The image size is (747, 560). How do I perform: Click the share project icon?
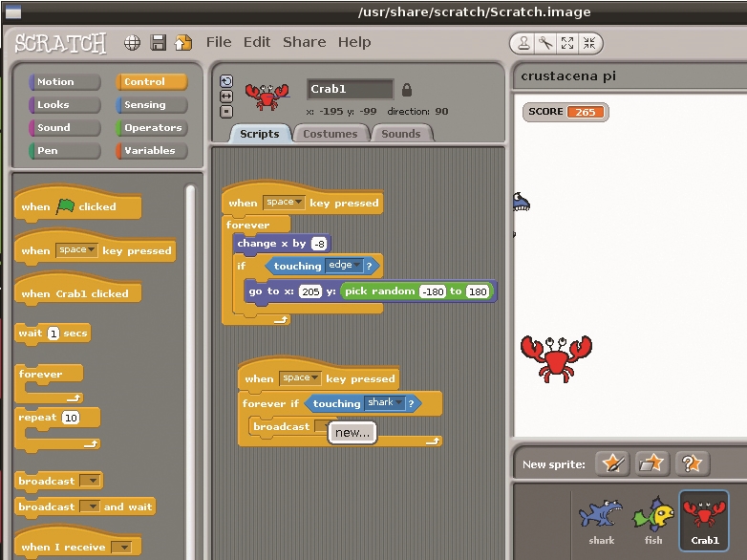183,43
